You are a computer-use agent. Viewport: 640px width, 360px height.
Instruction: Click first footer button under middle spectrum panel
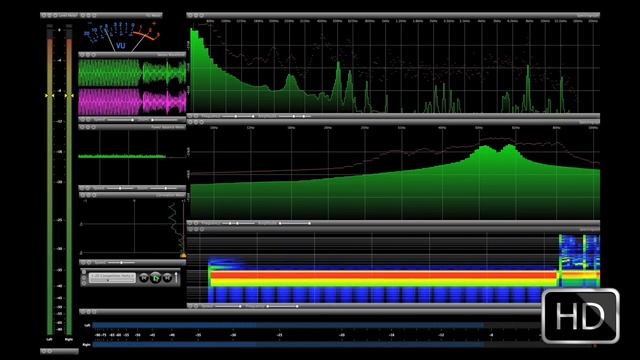click(x=190, y=223)
